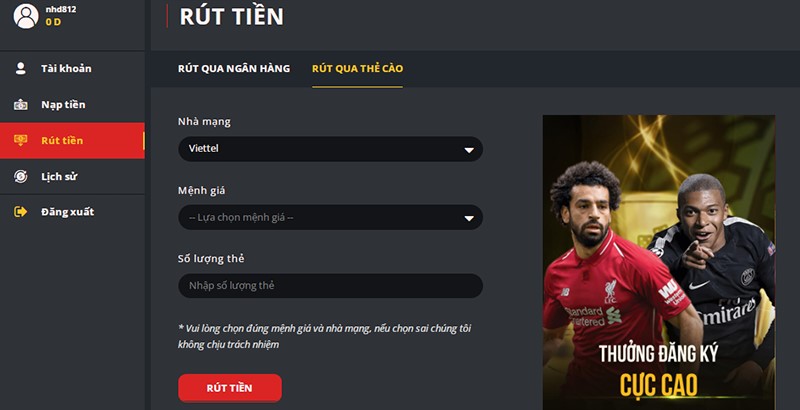Open the Nhà mạng Viettel dropdown
The width and height of the screenshot is (800, 410).
coord(330,149)
